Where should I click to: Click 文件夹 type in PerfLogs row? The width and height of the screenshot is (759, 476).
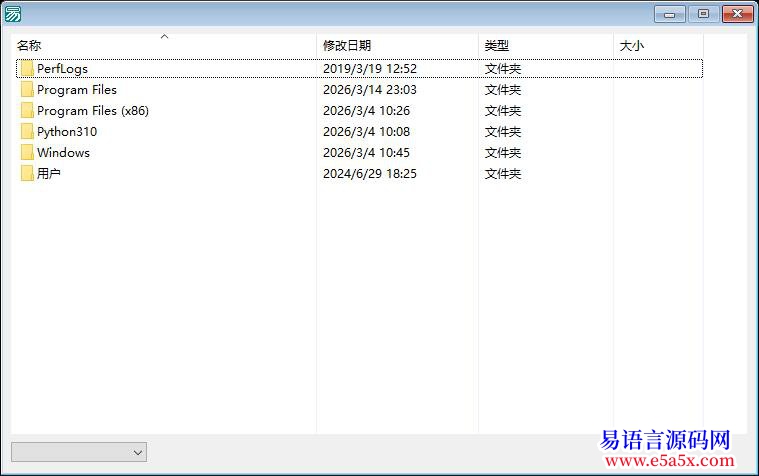pos(503,69)
